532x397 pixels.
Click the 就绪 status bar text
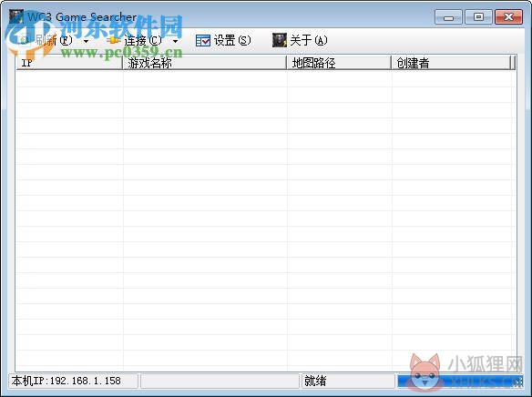pos(315,381)
